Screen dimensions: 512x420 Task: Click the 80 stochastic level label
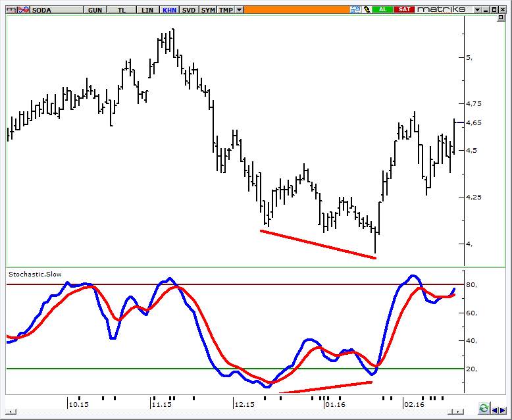[x=471, y=285]
